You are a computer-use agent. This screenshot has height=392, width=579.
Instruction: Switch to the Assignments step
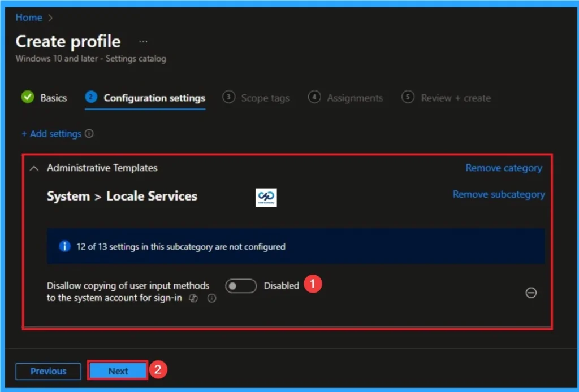tap(354, 98)
